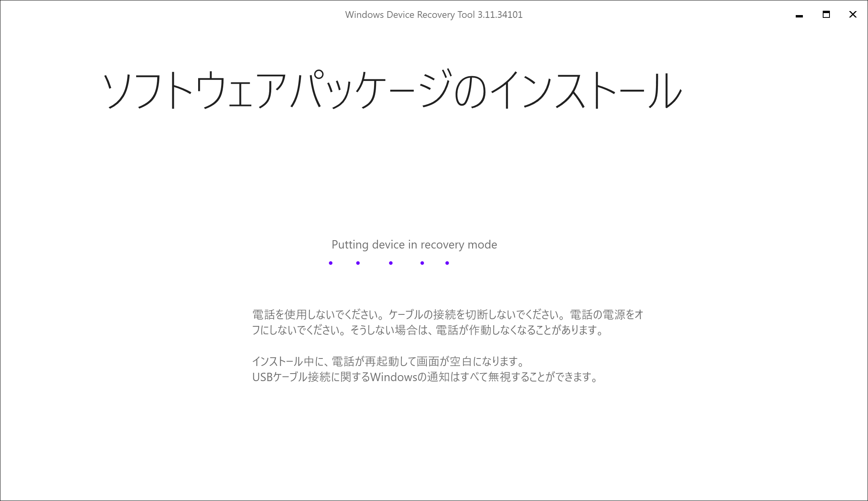Maximize the recovery tool window
This screenshot has height=501, width=868.
click(x=826, y=15)
